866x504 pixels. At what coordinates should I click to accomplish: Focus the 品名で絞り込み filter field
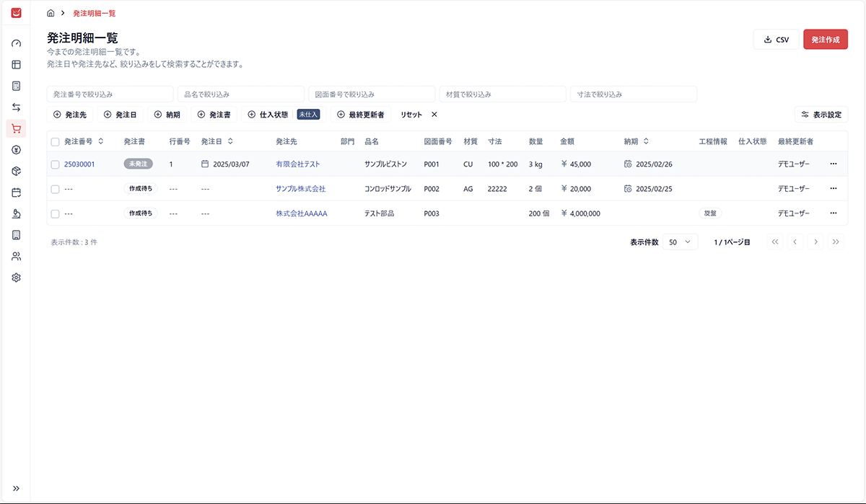pos(241,94)
